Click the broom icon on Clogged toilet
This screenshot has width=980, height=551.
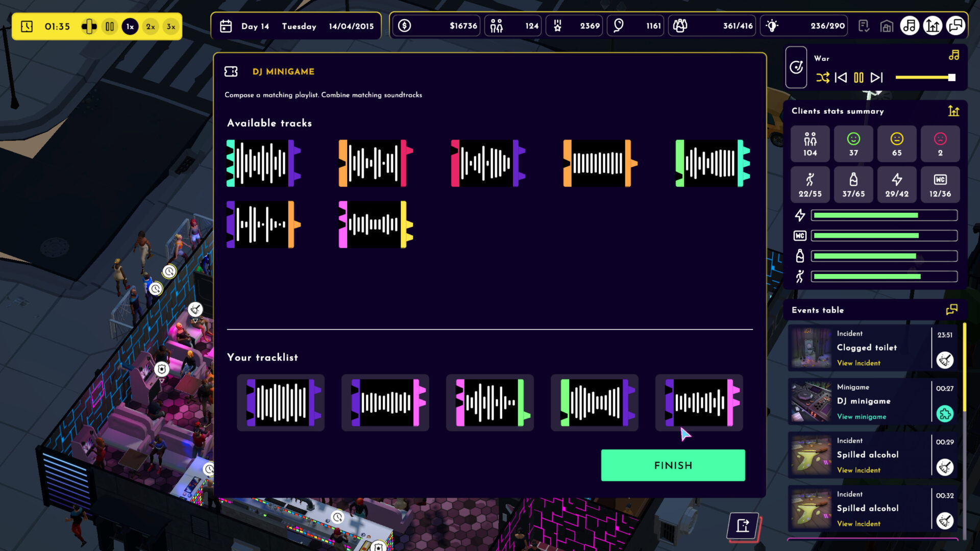click(945, 360)
